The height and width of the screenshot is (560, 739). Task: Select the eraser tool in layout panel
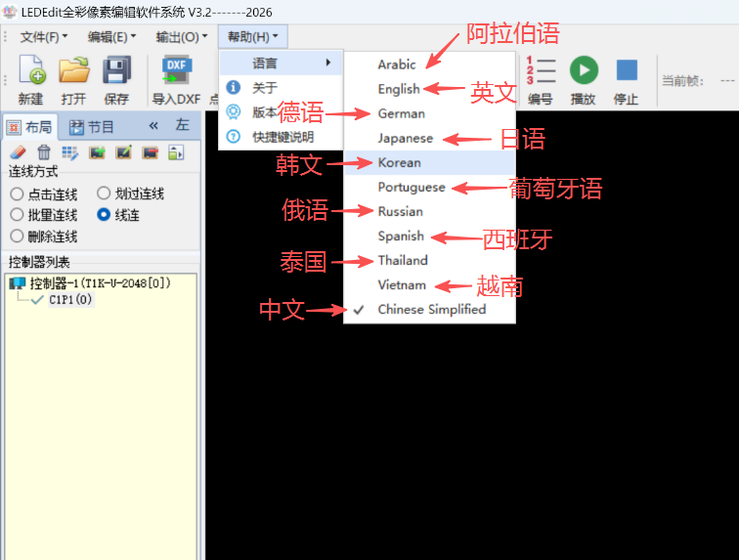click(18, 152)
